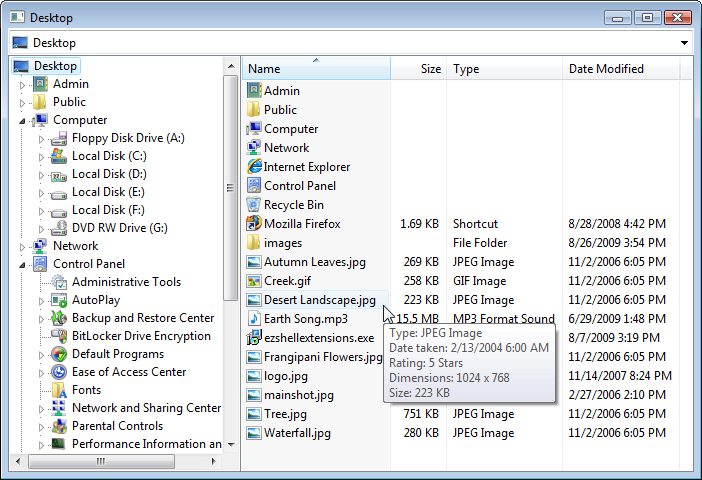Select the mainshot.jpg file name

299,395
